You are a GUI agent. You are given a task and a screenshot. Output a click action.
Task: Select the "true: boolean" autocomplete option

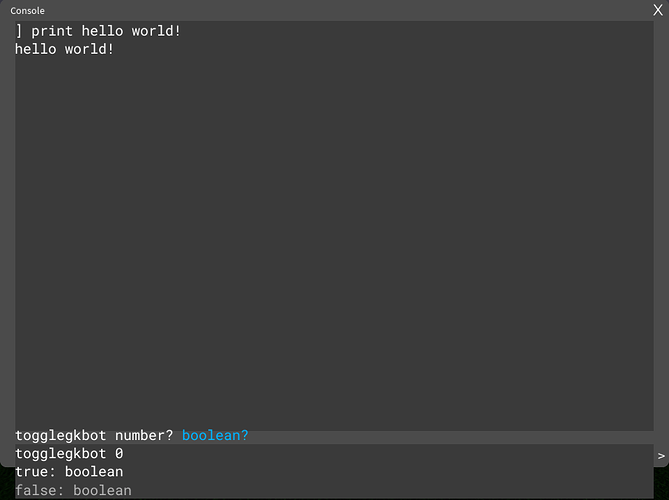69,472
